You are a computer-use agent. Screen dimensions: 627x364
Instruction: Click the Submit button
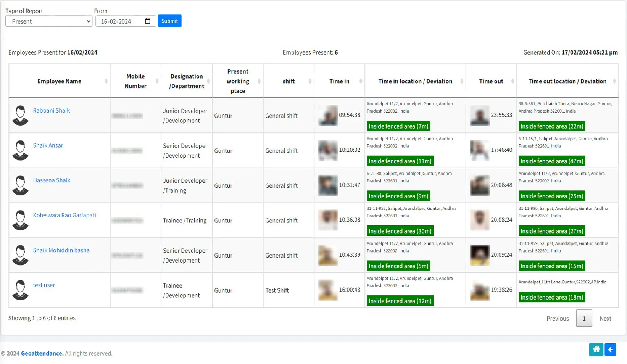(x=169, y=21)
